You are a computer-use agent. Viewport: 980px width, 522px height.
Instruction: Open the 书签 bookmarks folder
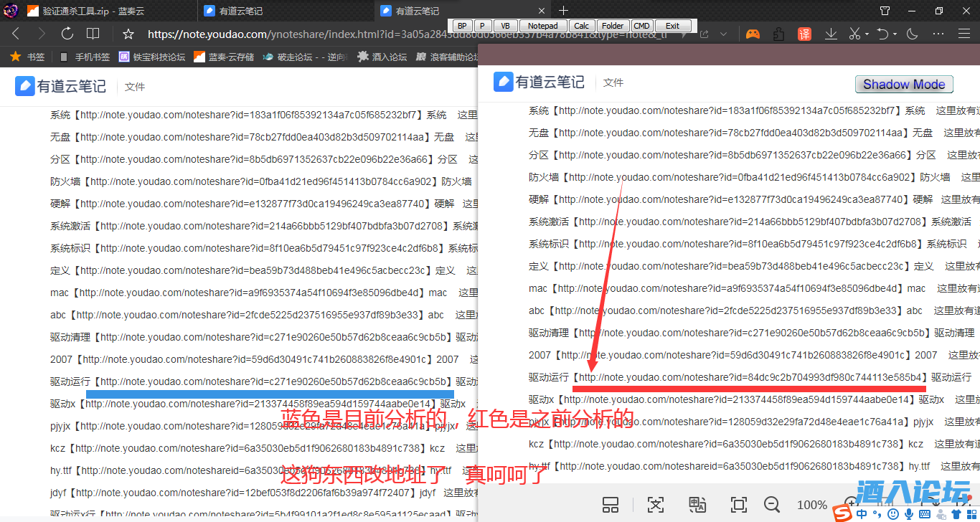coord(27,57)
